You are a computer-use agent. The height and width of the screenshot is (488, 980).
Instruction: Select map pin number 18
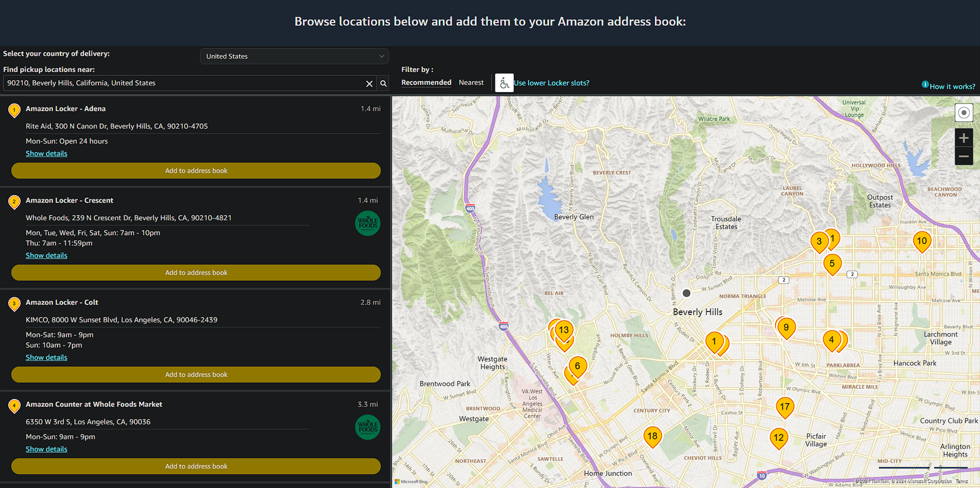pyautogui.click(x=652, y=436)
